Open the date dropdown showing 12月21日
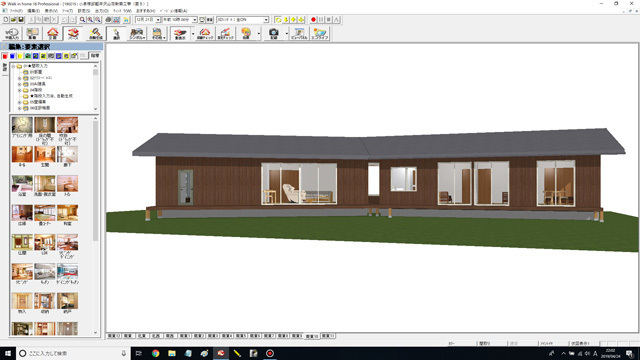The height and width of the screenshot is (360, 640). (x=148, y=20)
